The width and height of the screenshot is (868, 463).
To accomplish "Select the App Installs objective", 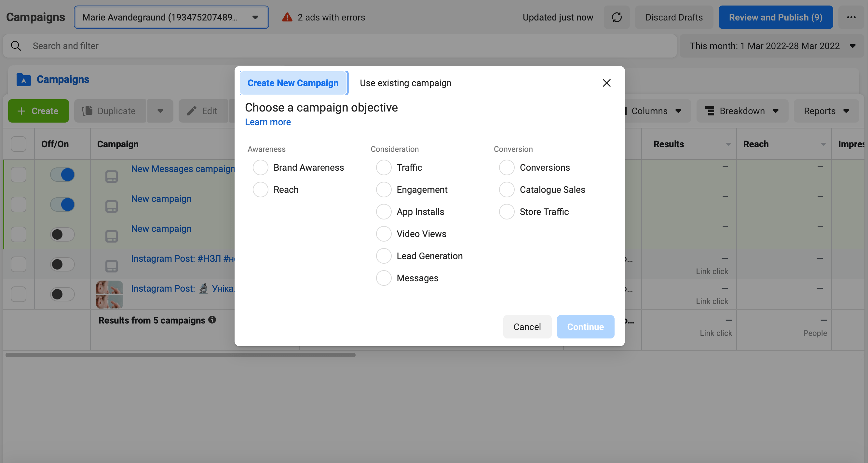I will tap(384, 212).
